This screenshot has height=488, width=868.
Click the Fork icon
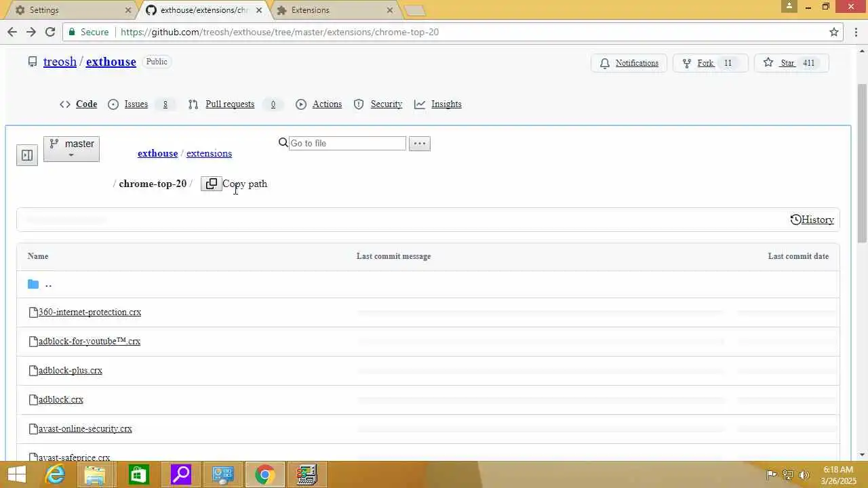point(687,63)
